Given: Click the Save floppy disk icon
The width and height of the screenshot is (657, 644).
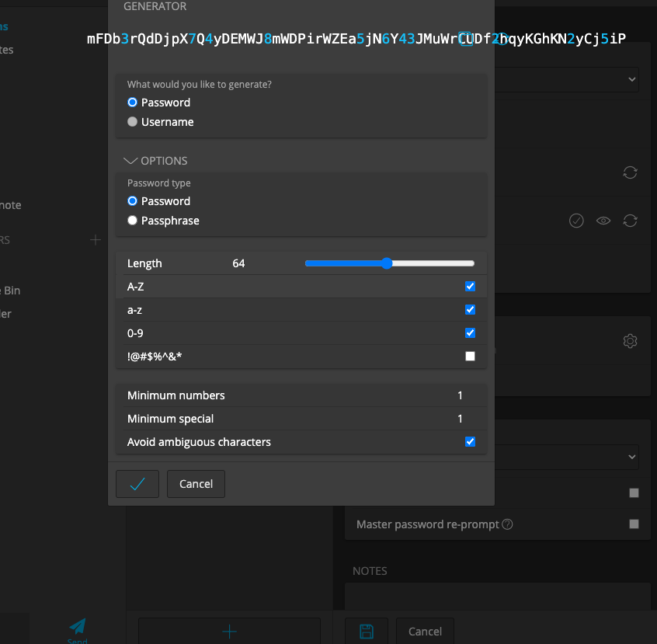Looking at the screenshot, I should click(366, 631).
